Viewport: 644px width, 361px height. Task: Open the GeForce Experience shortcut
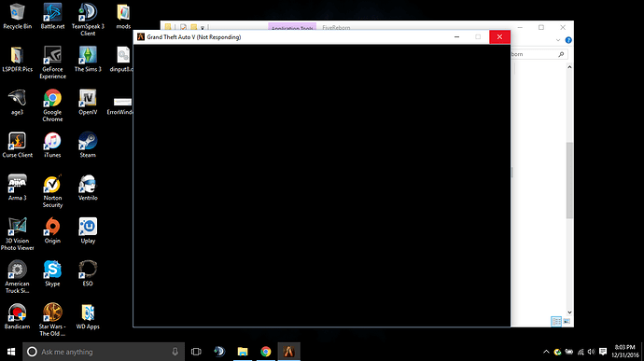tap(52, 62)
